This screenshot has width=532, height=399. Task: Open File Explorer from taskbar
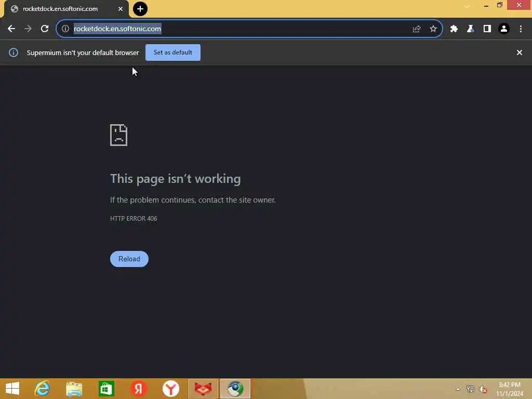click(x=74, y=389)
